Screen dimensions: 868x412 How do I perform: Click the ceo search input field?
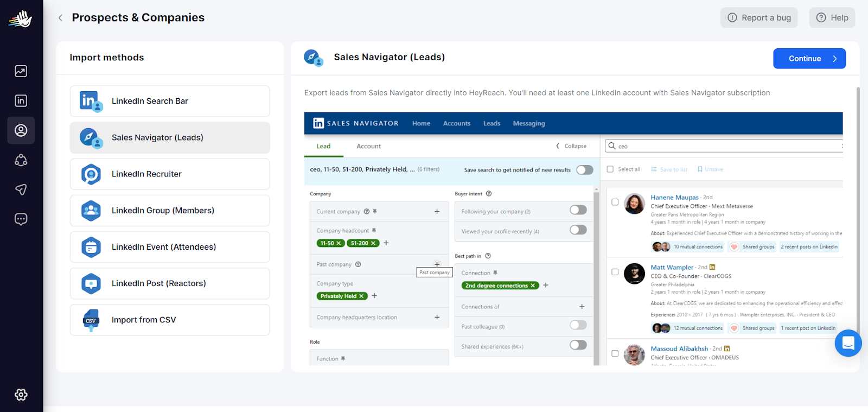[724, 146]
